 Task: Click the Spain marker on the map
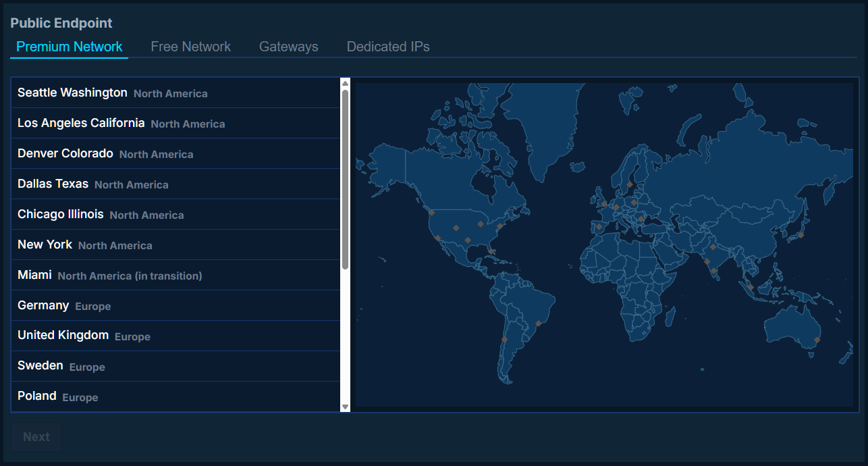pyautogui.click(x=599, y=227)
